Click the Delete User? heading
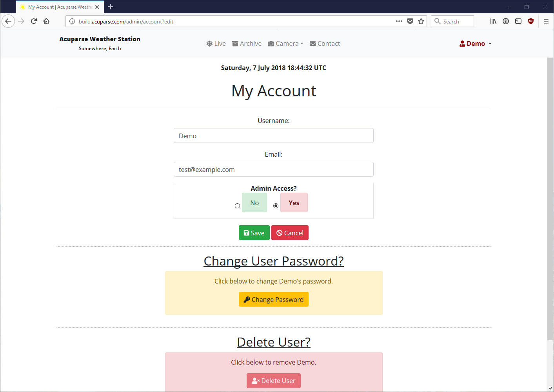Screen dimensions: 554x392 274,342
